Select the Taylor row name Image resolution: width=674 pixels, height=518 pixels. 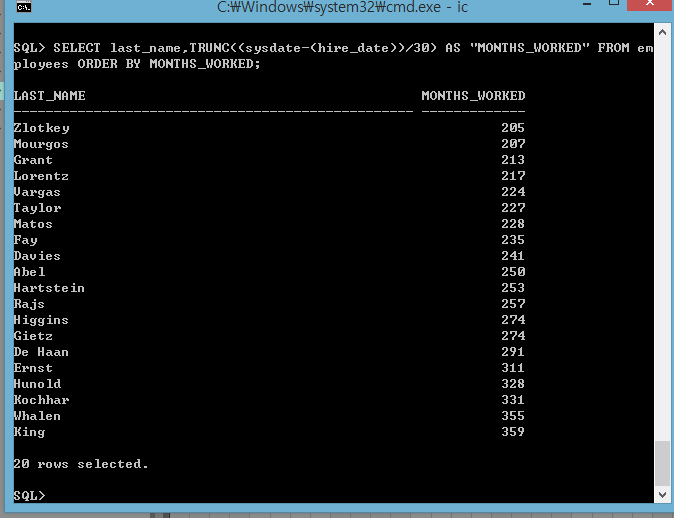tap(37, 208)
